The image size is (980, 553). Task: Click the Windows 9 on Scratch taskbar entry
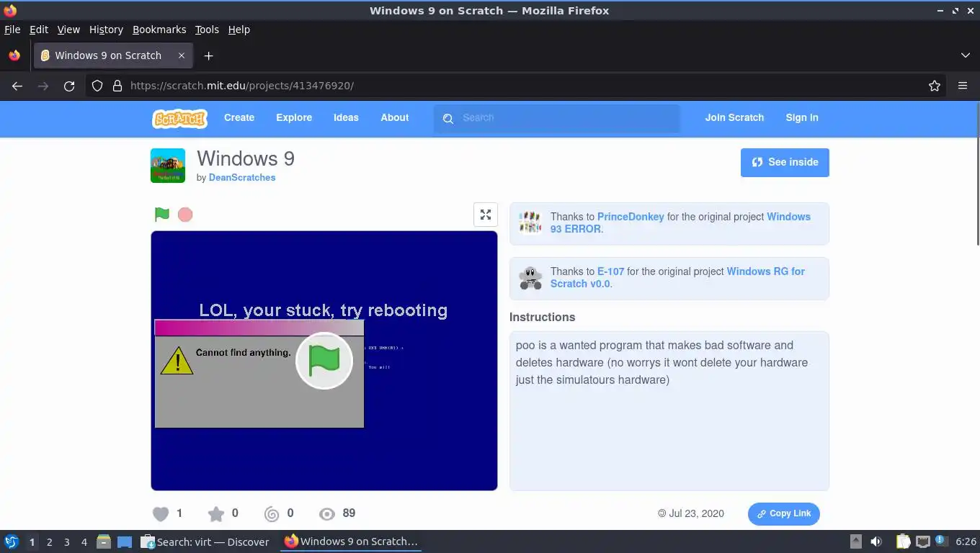[351, 541]
